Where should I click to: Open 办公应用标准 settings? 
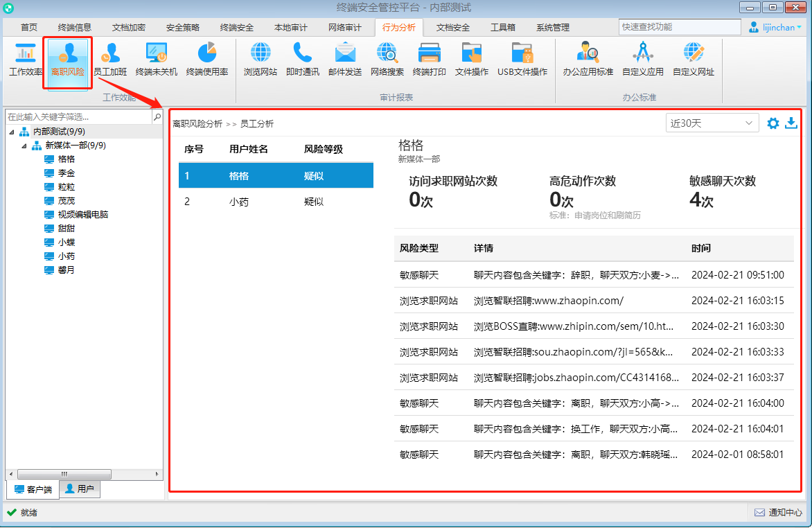point(588,60)
